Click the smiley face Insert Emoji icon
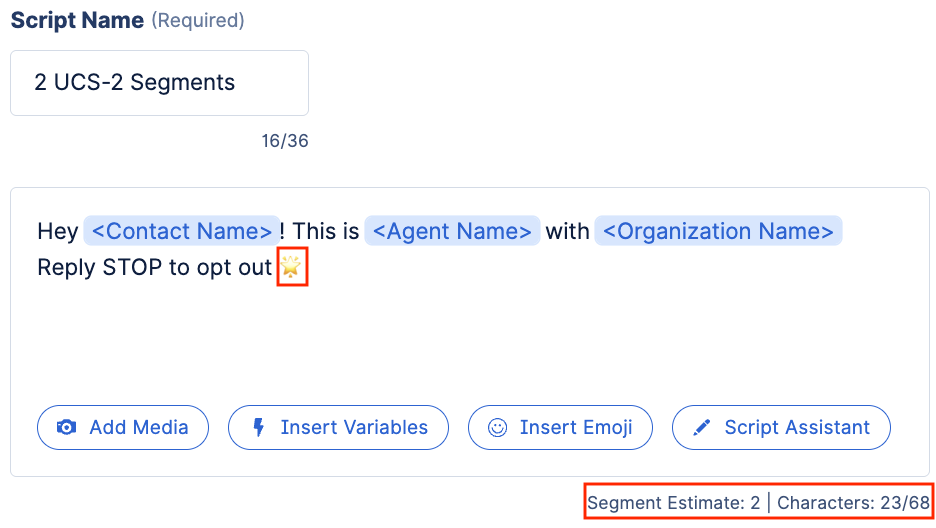Viewport: 936px width, 528px height. coord(497,427)
